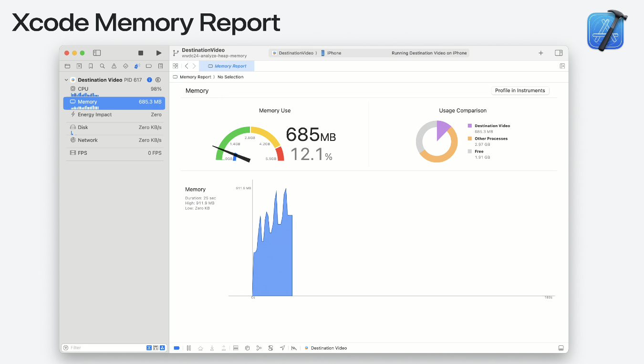
Task: Go forward with the right chevron
Action: [x=194, y=66]
